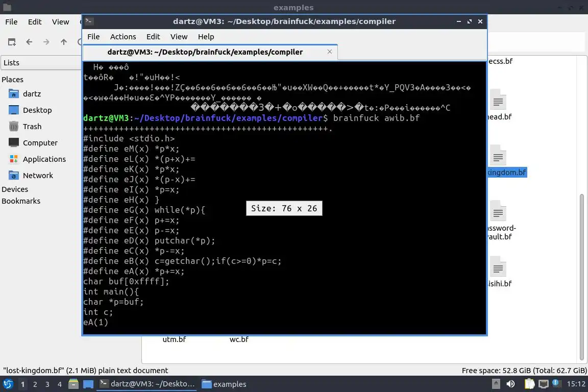Select the compiler terminal tab

210,52
